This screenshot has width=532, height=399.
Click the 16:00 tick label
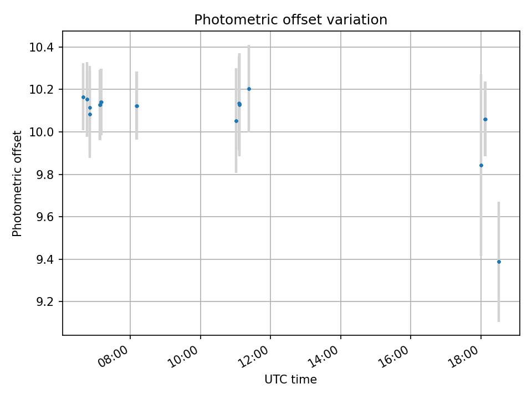(x=394, y=356)
